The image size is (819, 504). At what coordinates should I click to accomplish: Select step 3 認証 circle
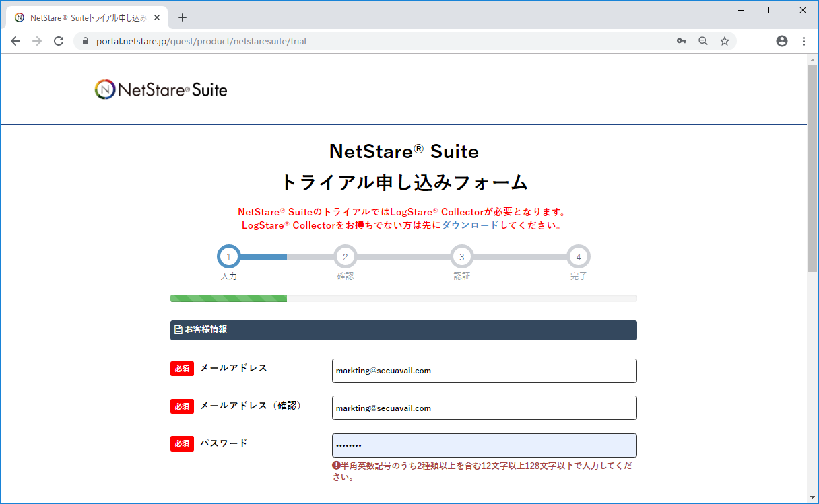tap(461, 256)
